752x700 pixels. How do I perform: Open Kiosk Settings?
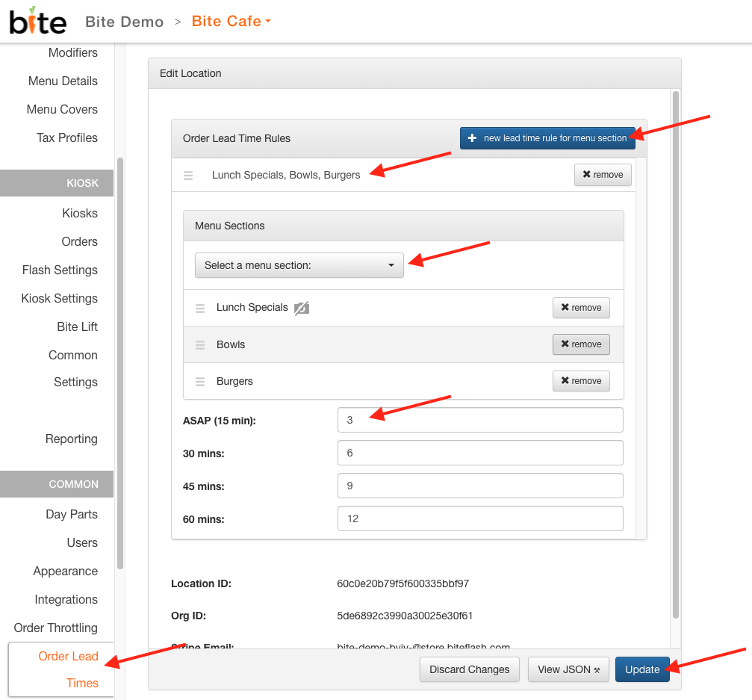pyautogui.click(x=60, y=298)
